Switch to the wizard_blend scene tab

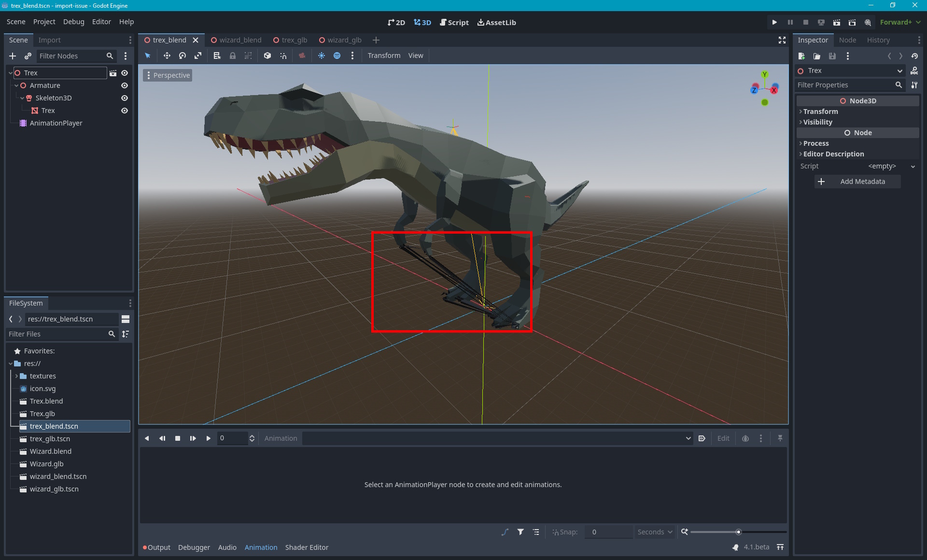240,40
